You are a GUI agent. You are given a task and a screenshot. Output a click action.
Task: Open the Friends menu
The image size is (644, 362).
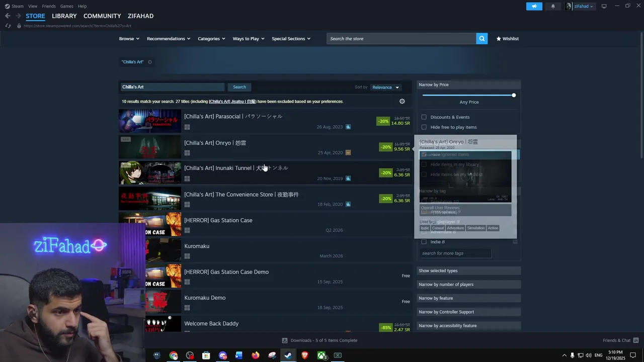point(49,6)
